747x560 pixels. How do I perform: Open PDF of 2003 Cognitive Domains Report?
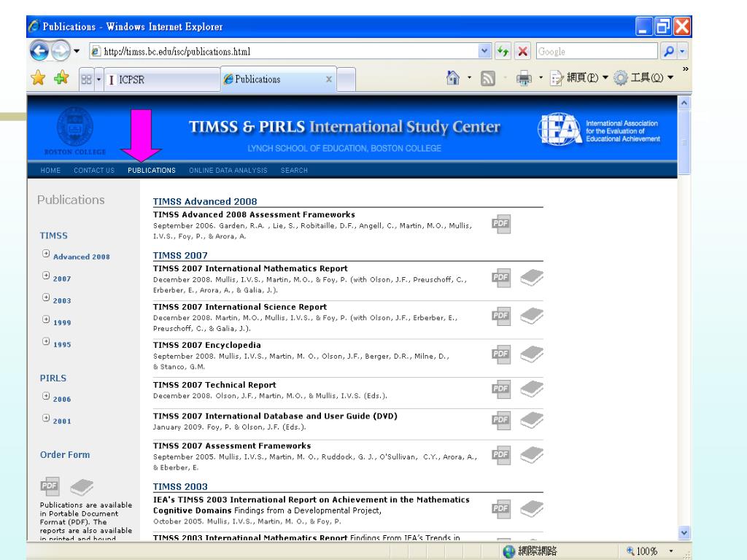(x=500, y=508)
